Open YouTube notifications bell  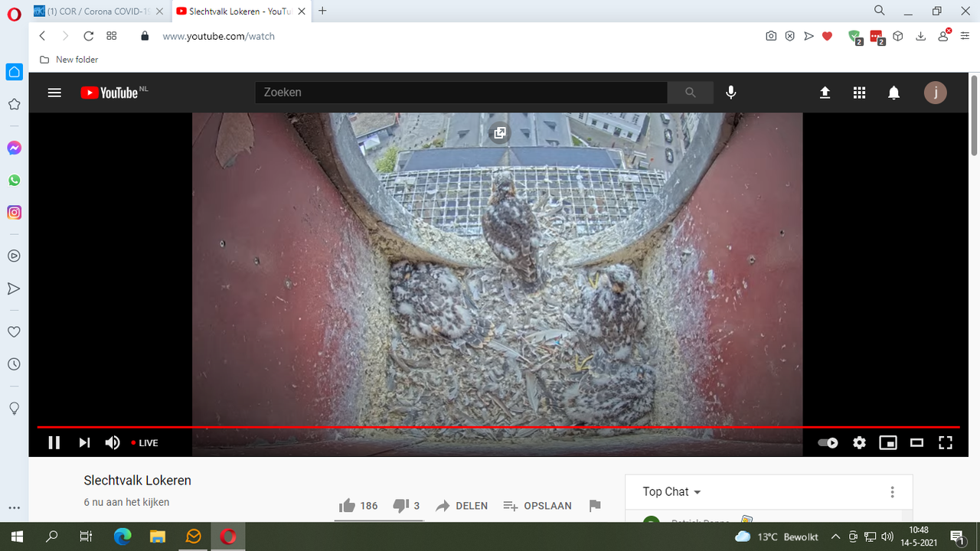coord(893,93)
